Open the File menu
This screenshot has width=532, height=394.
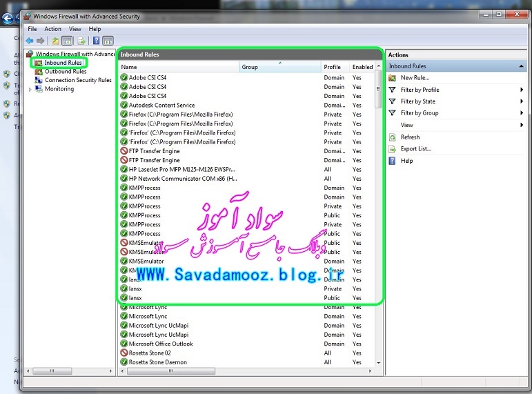tap(32, 29)
